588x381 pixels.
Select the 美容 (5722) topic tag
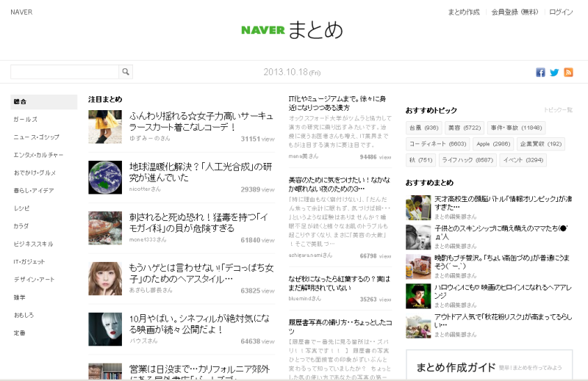pyautogui.click(x=465, y=128)
